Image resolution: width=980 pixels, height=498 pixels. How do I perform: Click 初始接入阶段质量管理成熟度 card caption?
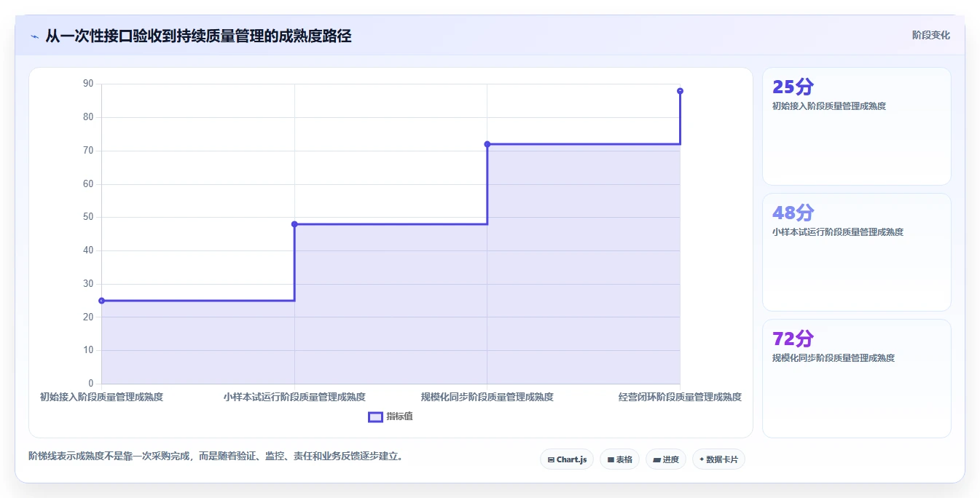tap(829, 106)
